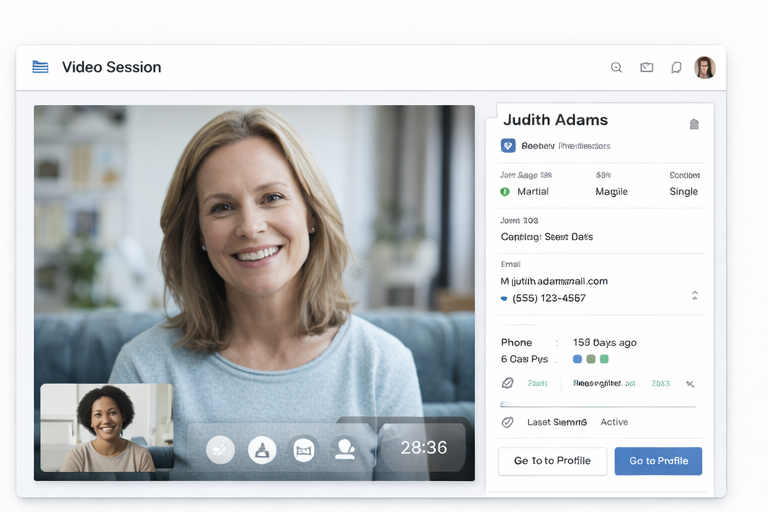Click the Single status value

tap(683, 192)
